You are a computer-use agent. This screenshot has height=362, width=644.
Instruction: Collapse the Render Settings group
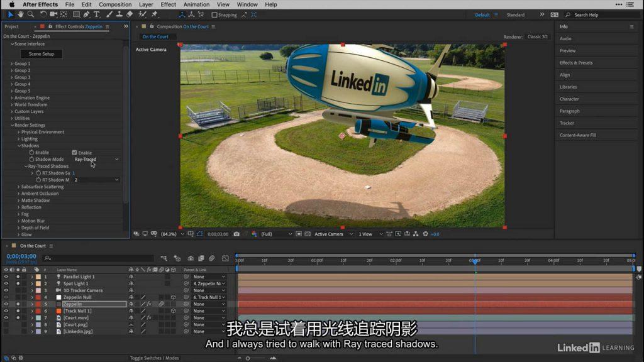coord(13,125)
